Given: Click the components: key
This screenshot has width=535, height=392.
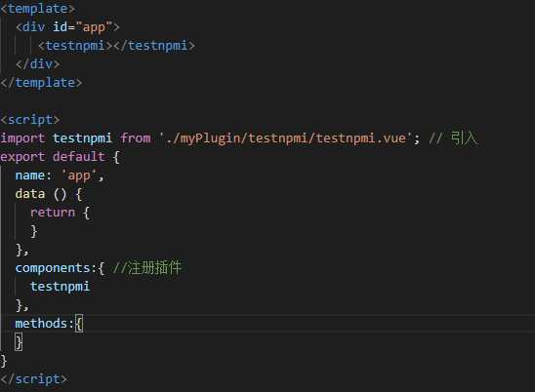Looking at the screenshot, I should tap(56, 268).
